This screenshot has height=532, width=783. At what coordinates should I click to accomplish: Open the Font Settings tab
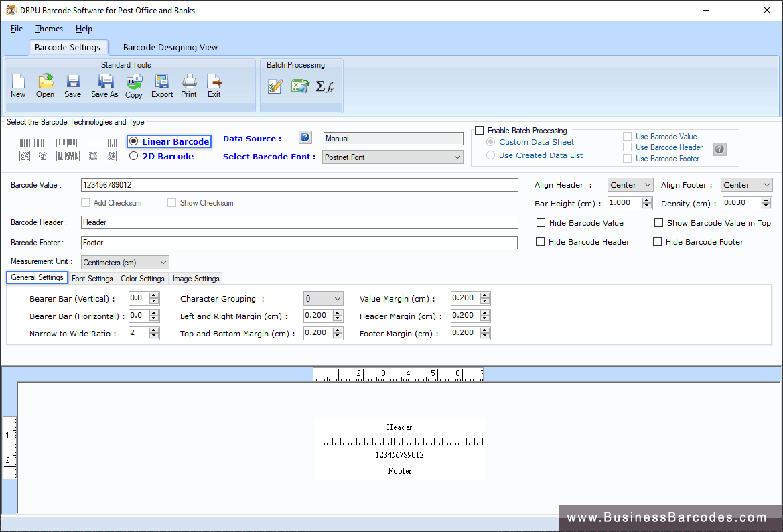tap(92, 278)
